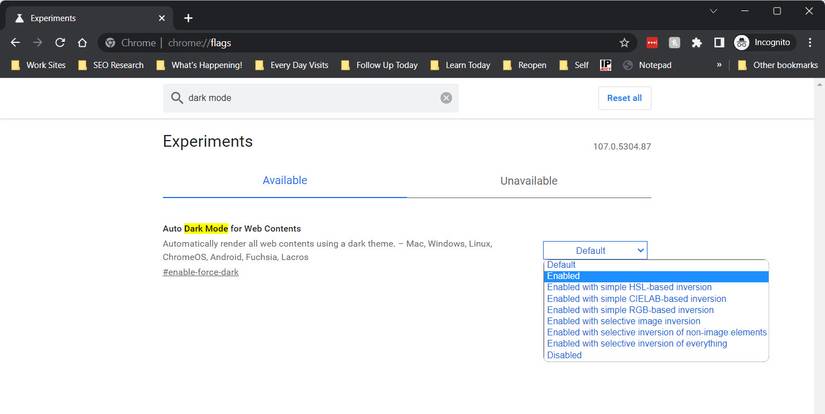Bookmark this page with star icon
This screenshot has width=825, height=414.
point(624,43)
